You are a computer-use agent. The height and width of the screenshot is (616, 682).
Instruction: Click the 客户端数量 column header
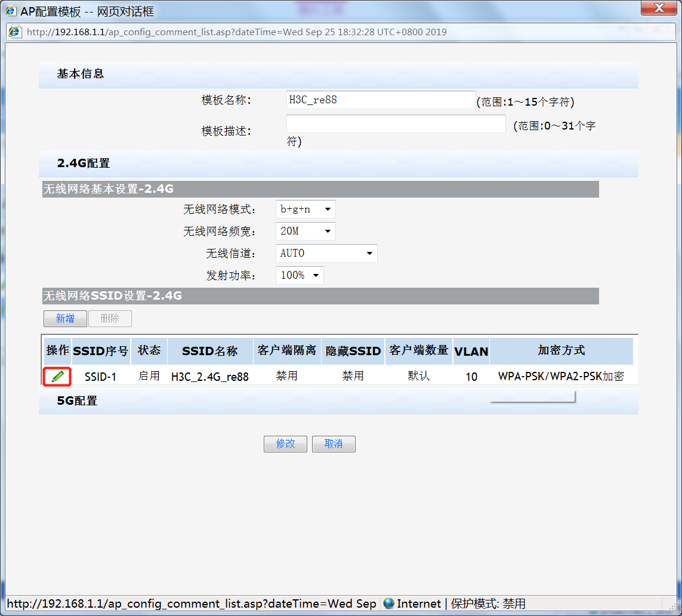(x=419, y=351)
